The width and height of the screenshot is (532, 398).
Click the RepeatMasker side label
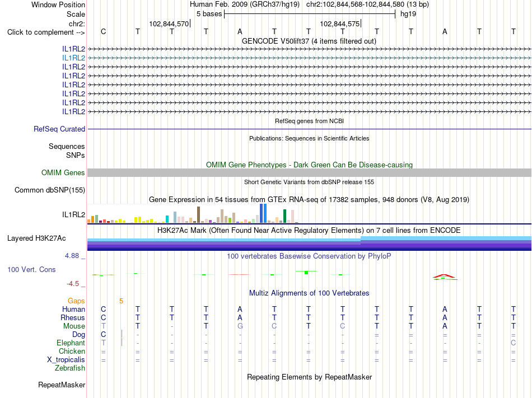[62, 385]
